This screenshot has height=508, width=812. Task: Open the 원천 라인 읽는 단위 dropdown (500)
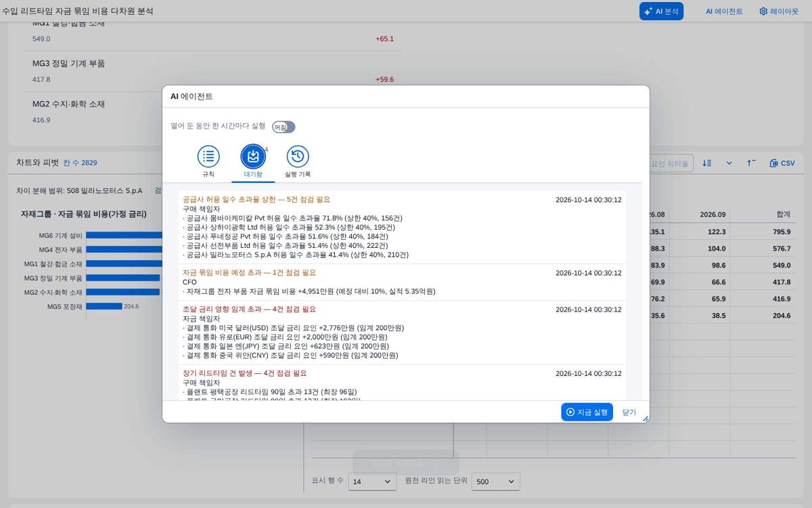495,482
